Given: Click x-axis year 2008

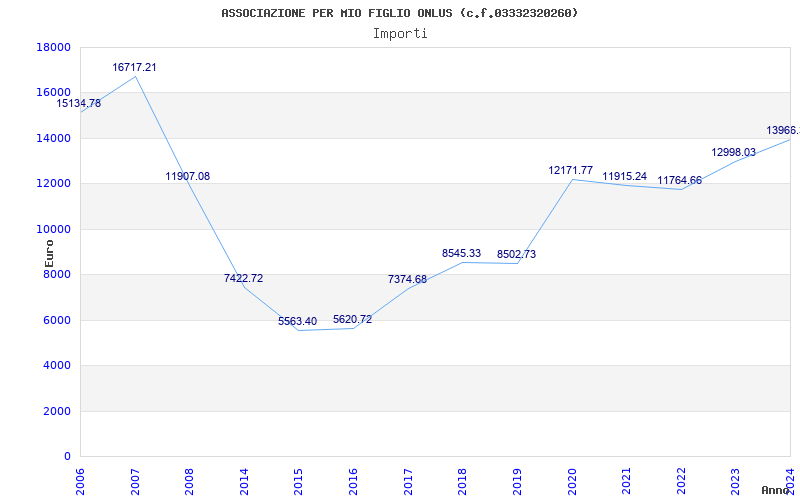Looking at the screenshot, I should coord(189,482).
